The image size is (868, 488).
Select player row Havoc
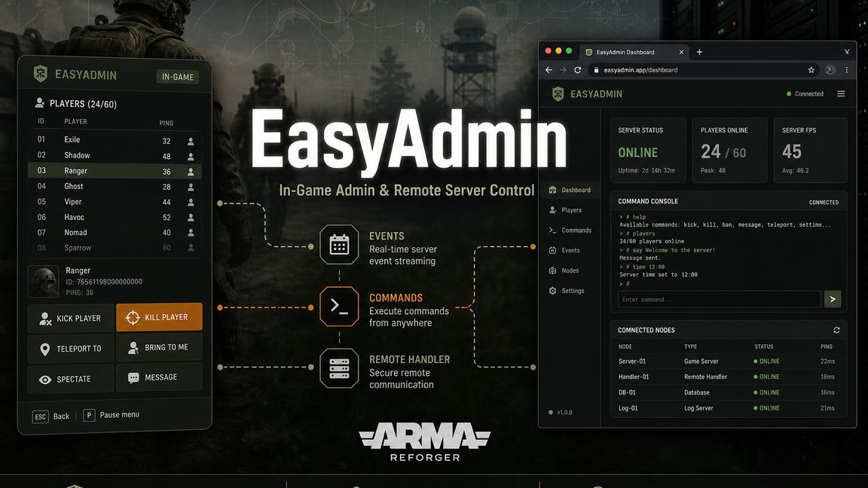[115, 218]
